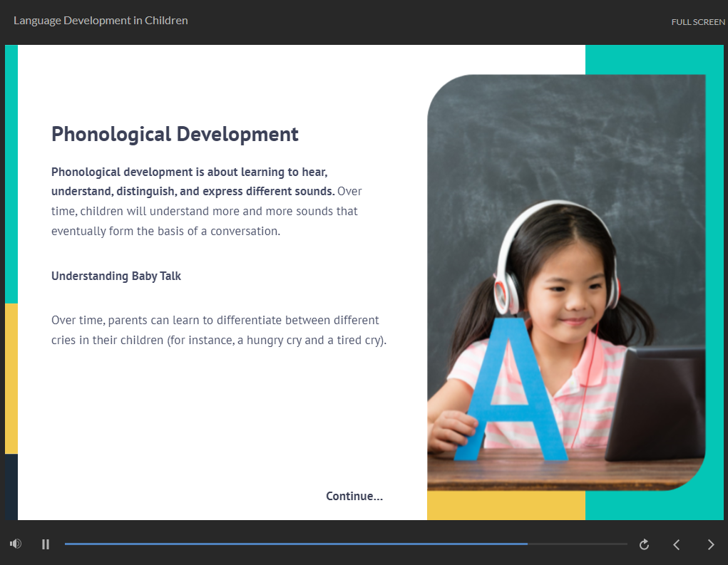Viewport: 728px width, 565px height.
Task: Click the Language Development in Children title
Action: [101, 21]
